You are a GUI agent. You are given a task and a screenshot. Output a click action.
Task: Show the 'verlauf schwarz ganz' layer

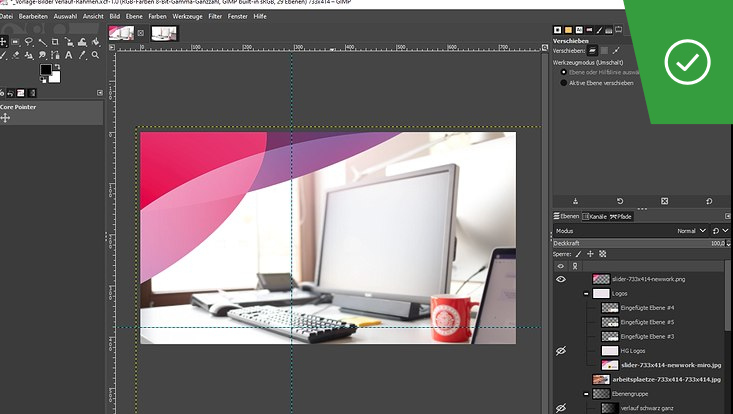(x=561, y=408)
